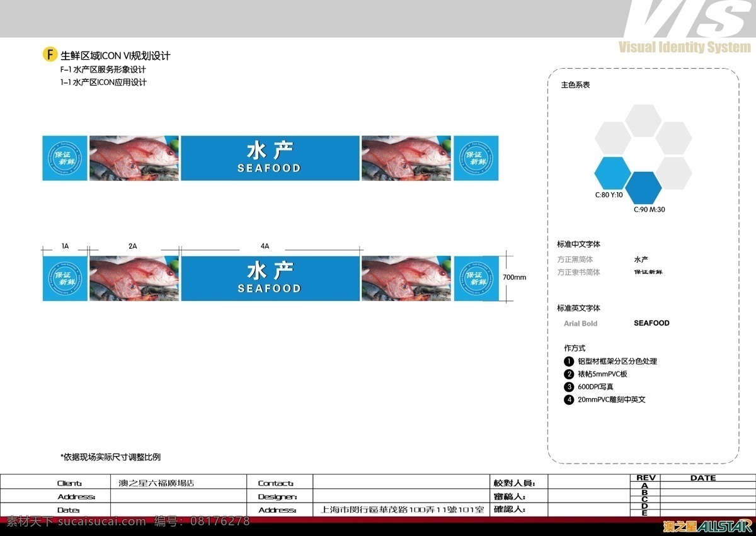
Task: Click the 水产 SEAFOOD panel under label 4A
Action: coord(270,278)
